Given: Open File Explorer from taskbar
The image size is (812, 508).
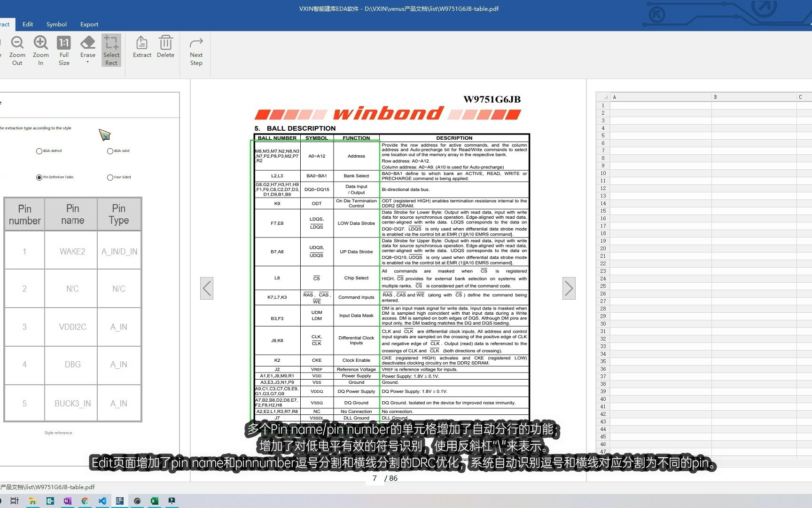Looking at the screenshot, I should (32, 501).
